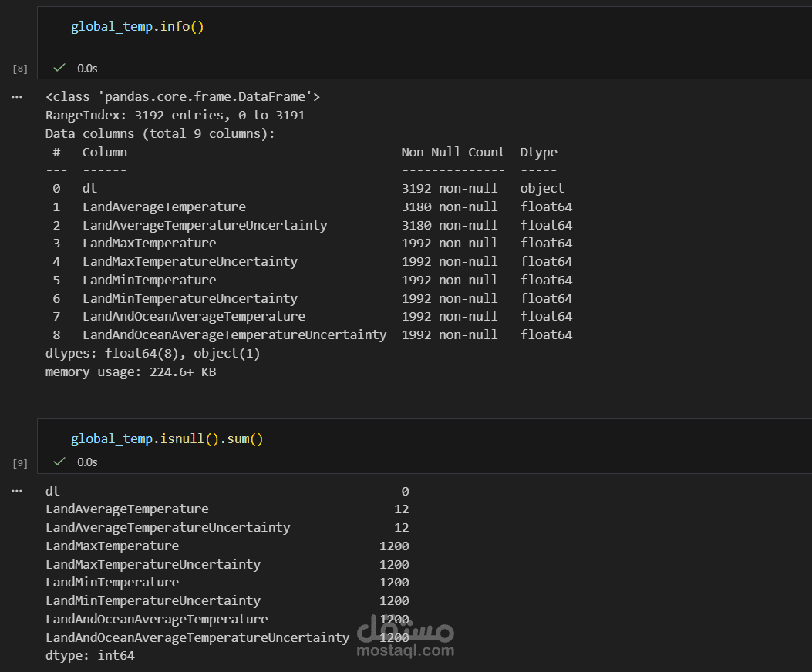The width and height of the screenshot is (812, 672).
Task: Click 0.0s execution time of cell 9
Action: coord(87,462)
